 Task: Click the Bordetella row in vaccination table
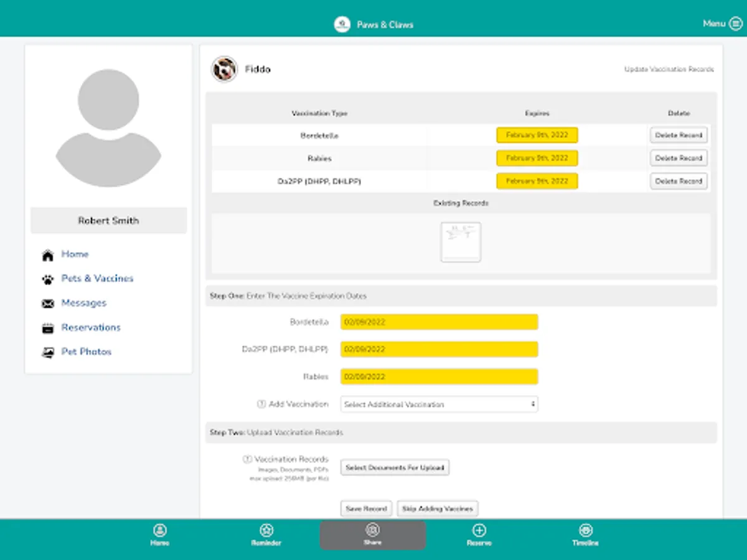pyautogui.click(x=461, y=135)
